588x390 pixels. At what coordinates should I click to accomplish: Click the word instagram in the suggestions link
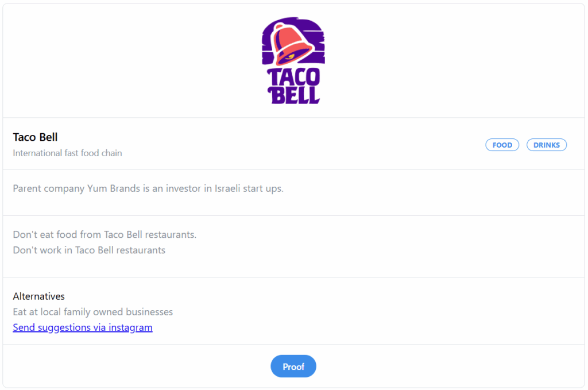click(x=130, y=327)
